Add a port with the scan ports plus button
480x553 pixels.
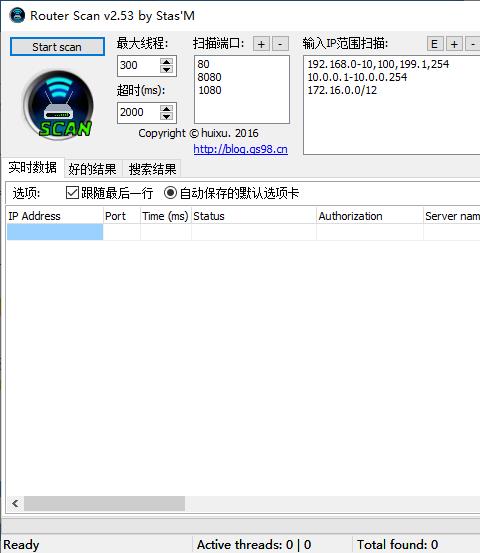click(x=261, y=44)
